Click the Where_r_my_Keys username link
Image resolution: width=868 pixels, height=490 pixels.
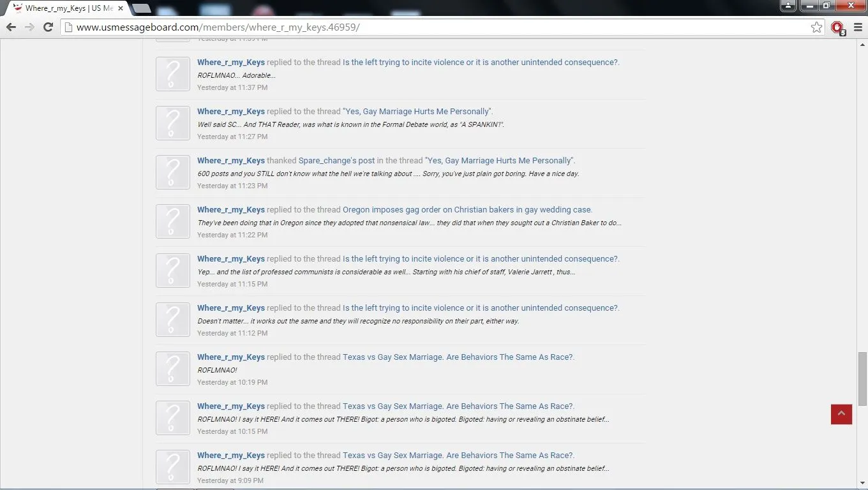click(231, 62)
